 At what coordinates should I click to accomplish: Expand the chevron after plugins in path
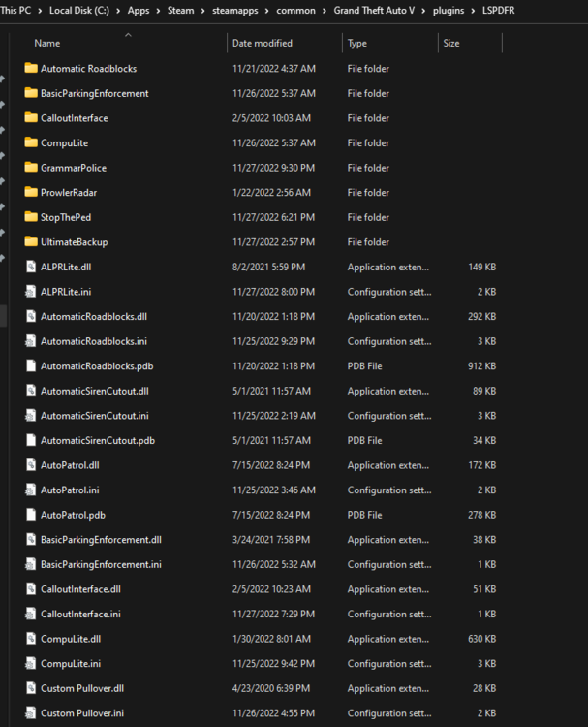point(473,11)
